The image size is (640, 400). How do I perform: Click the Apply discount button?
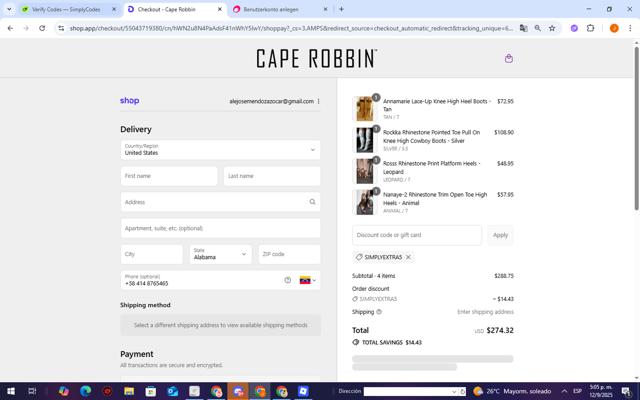click(x=500, y=235)
